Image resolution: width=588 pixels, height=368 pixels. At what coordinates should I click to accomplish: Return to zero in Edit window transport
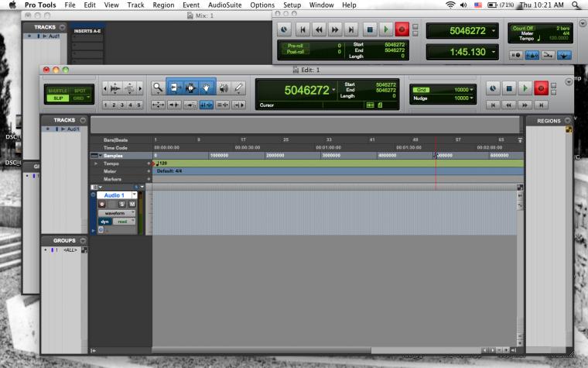pos(493,105)
